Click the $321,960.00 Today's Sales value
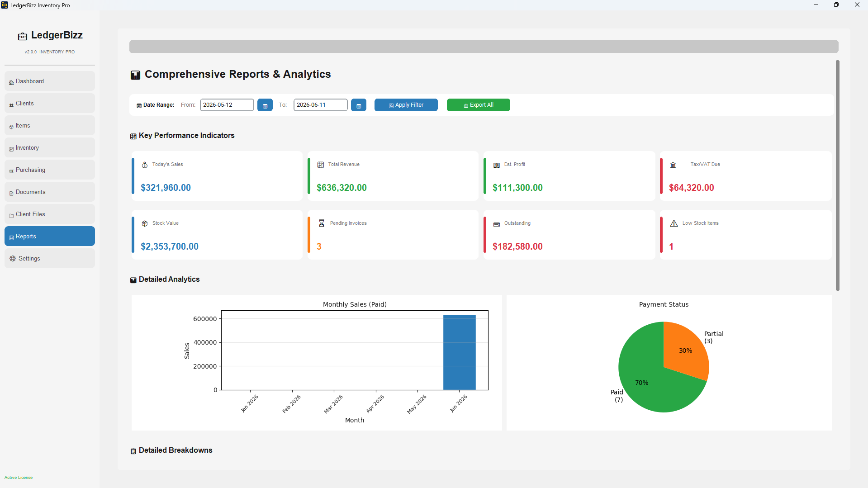The image size is (868, 488). [166, 188]
